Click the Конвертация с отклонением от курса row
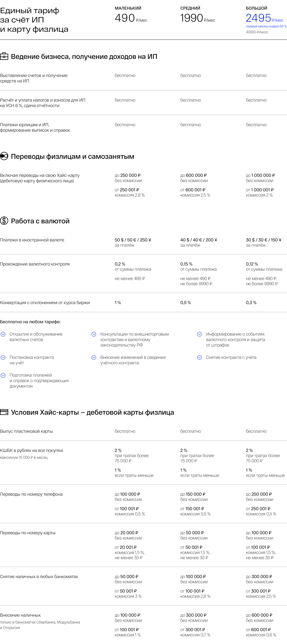 click(x=143, y=302)
